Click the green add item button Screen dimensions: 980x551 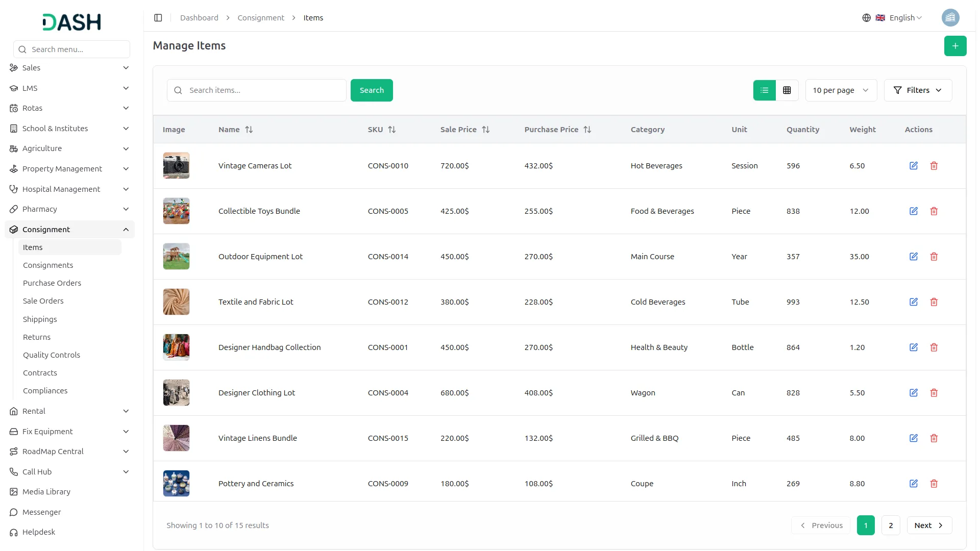point(955,46)
